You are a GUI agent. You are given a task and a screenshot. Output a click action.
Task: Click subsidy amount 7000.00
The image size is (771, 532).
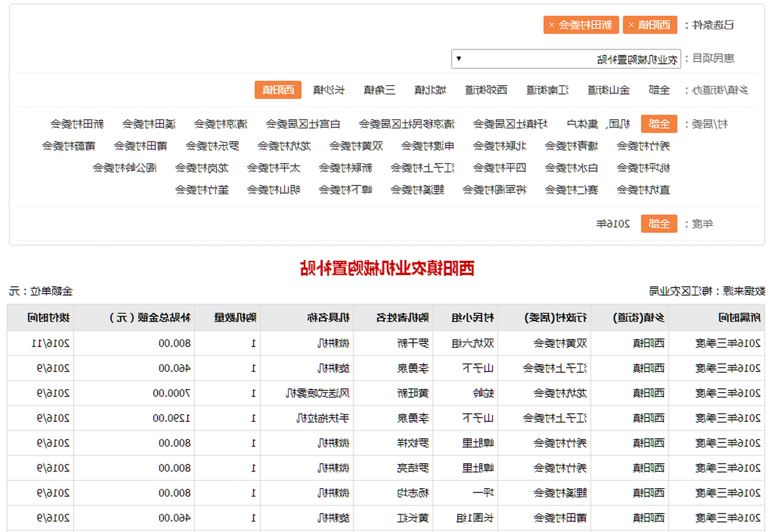pos(171,393)
